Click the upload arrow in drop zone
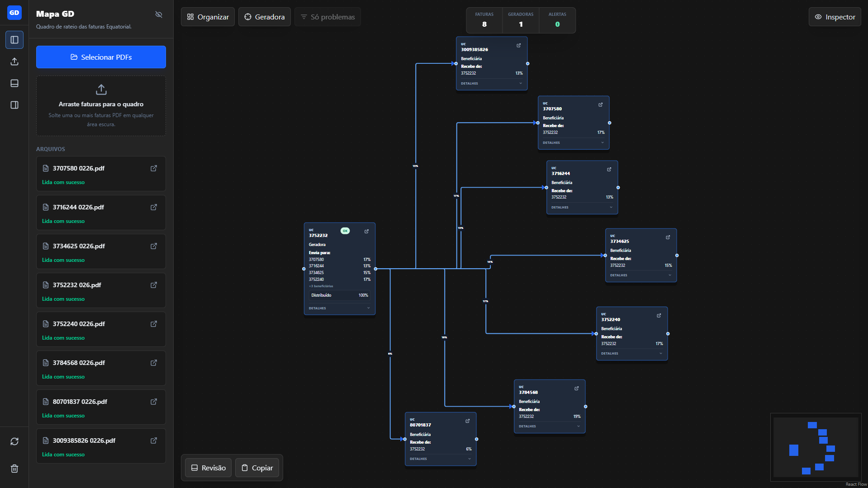Screen dimensions: 868x488 click(101, 89)
